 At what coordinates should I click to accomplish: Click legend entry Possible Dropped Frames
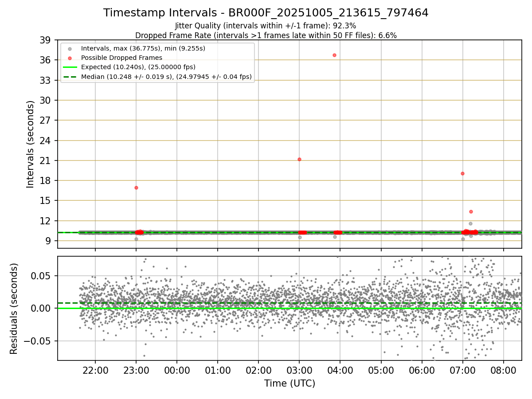click(121, 58)
